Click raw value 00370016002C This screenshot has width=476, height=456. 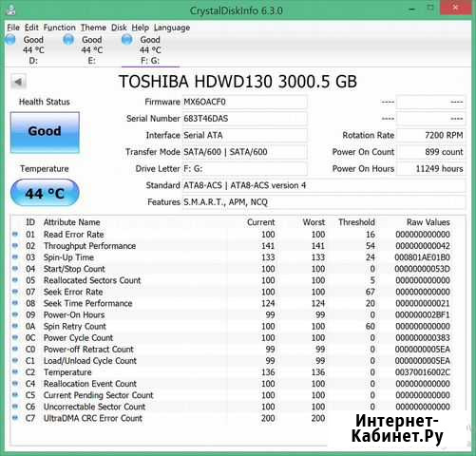coord(422,372)
